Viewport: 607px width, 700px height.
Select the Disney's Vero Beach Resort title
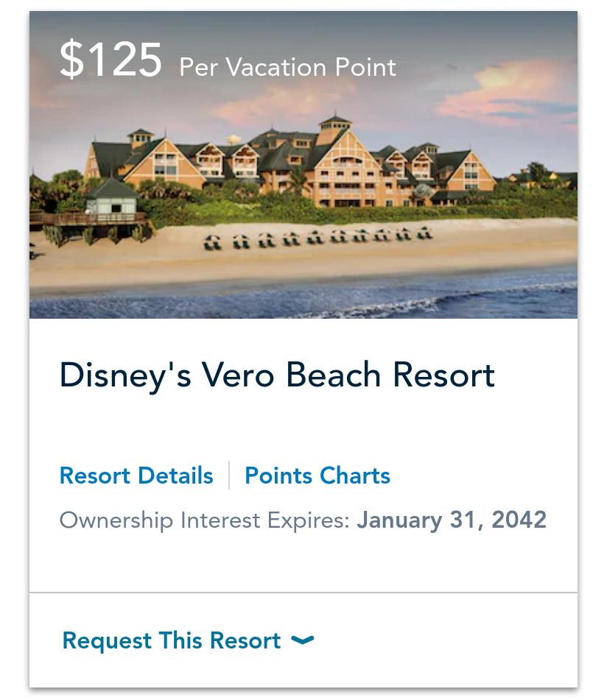(x=277, y=376)
